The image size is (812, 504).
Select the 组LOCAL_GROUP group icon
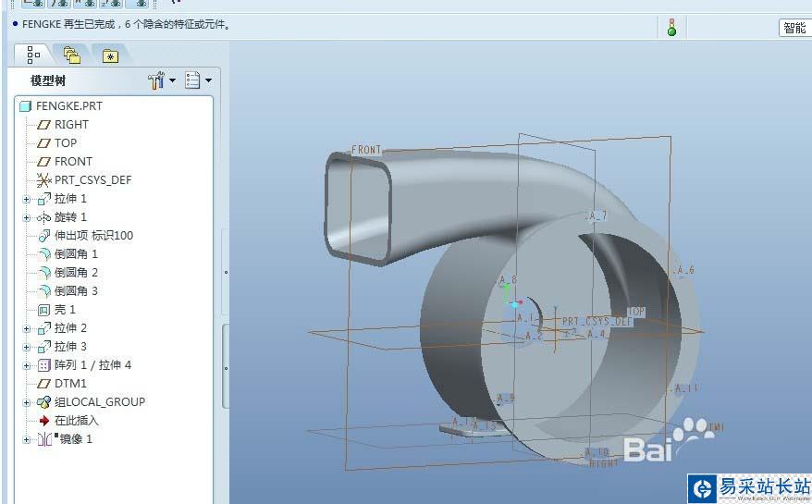click(44, 402)
